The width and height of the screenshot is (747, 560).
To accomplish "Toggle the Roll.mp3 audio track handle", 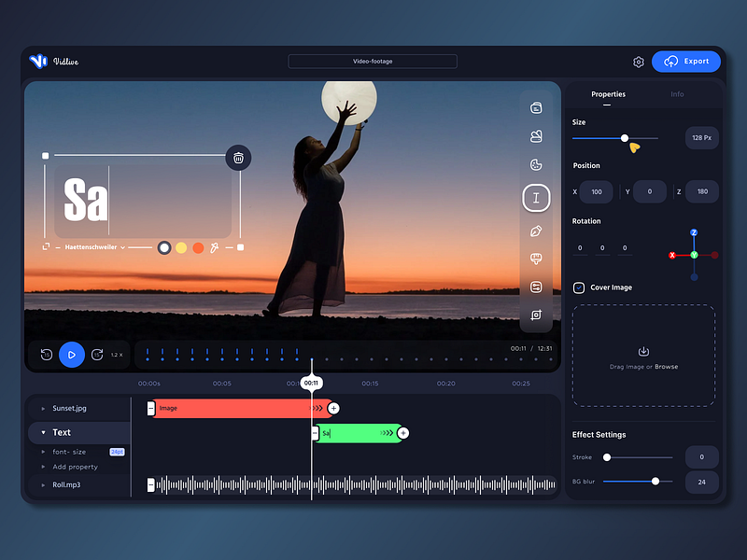I will pos(150,483).
